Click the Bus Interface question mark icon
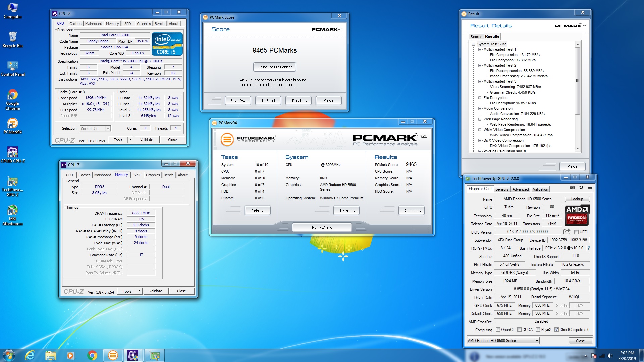Image resolution: width=644 pixels, height=362 pixels. (588, 248)
